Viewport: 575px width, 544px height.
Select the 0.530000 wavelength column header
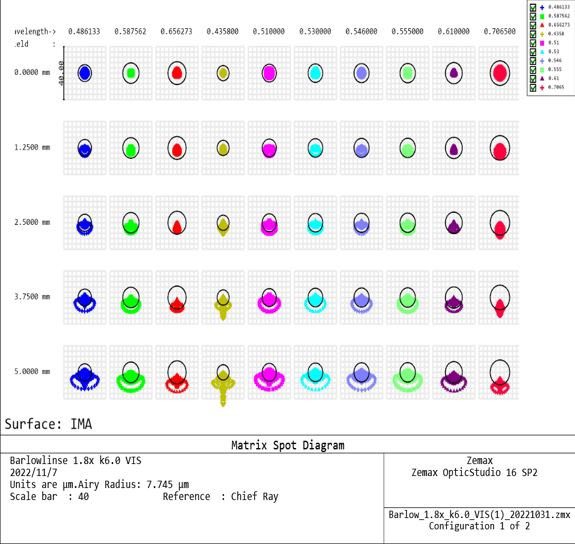pos(315,32)
